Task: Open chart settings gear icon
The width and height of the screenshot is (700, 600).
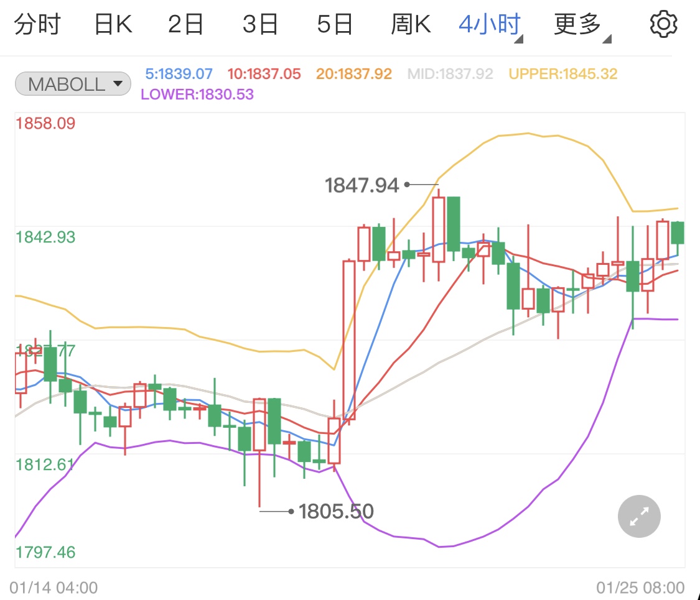Action: tap(663, 24)
